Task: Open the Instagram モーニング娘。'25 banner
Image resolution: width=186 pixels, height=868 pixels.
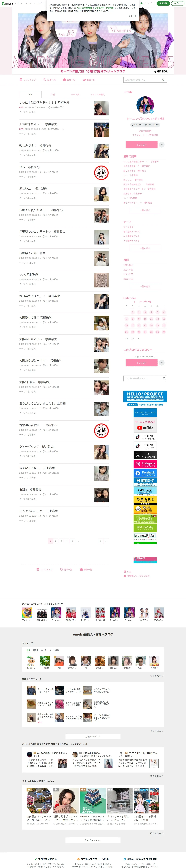Action: click(x=145, y=464)
